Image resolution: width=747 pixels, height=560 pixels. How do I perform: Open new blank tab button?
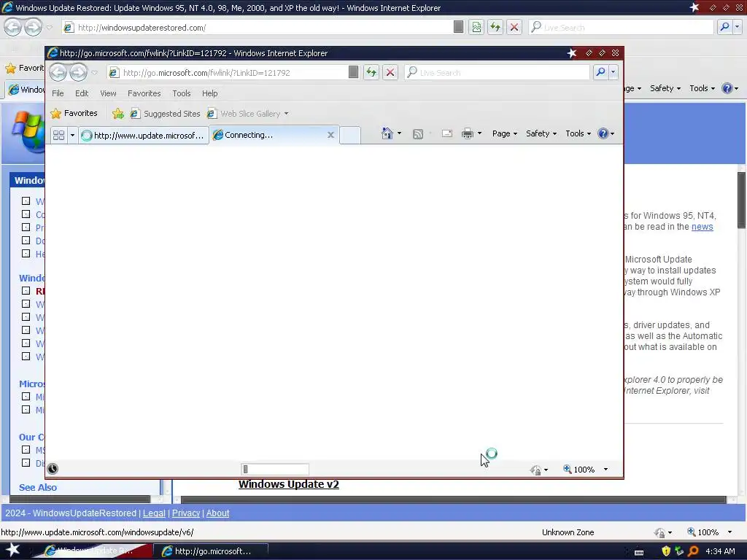pyautogui.click(x=350, y=135)
